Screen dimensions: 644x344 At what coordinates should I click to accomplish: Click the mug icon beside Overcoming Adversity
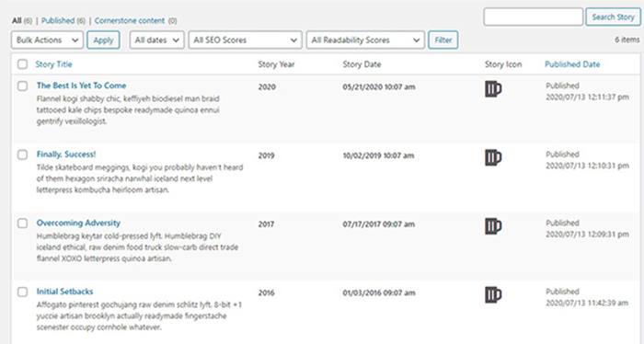point(493,225)
